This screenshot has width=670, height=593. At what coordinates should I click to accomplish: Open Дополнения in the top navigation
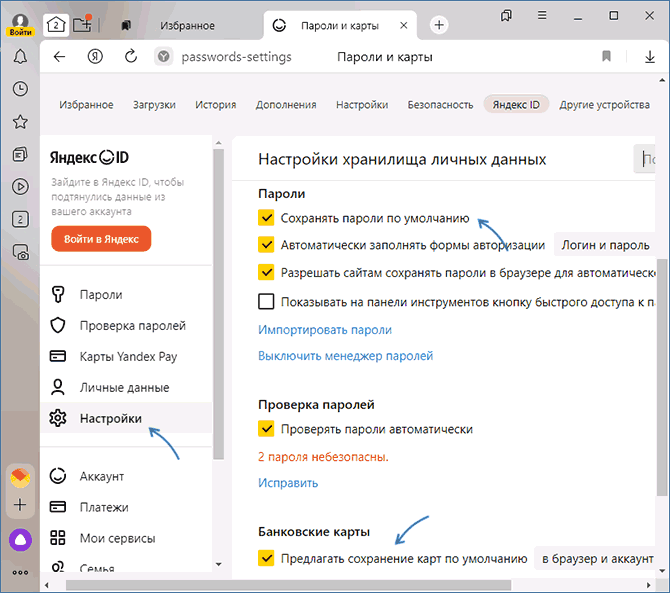[x=286, y=105]
